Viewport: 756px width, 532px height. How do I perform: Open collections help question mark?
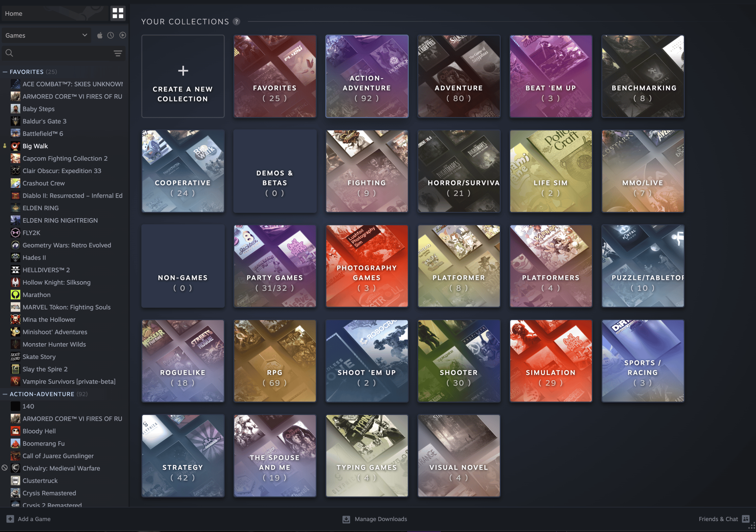tap(236, 22)
